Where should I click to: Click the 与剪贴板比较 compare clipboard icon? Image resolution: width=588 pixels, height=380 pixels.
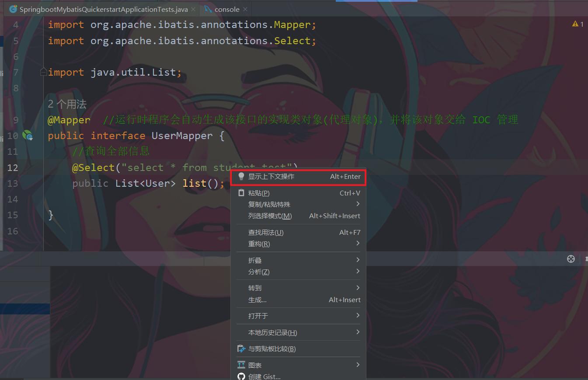tap(241, 349)
